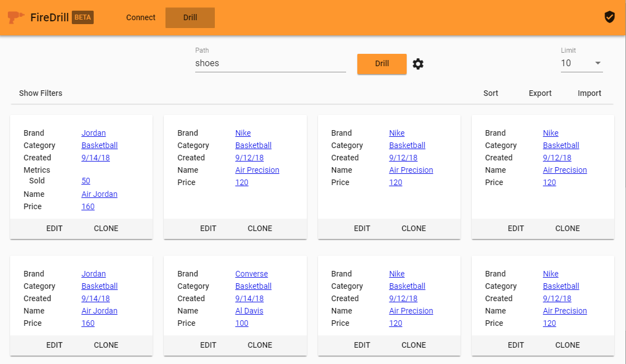Image resolution: width=626 pixels, height=364 pixels.
Task: Open the Sold value 50 link
Action: [x=86, y=181]
